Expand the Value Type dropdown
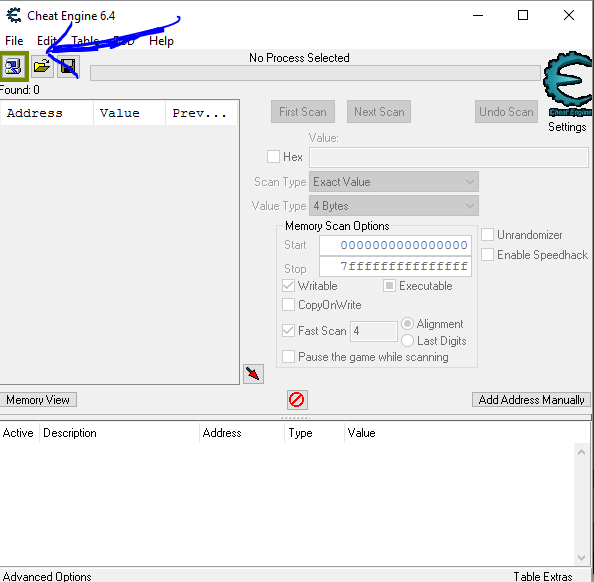The width and height of the screenshot is (594, 582). click(x=394, y=206)
